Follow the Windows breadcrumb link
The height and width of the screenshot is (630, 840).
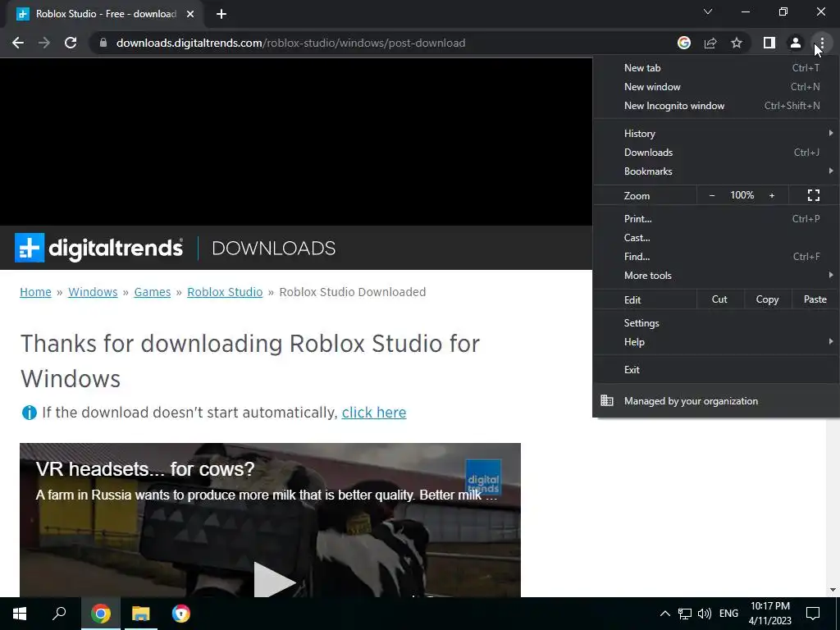pos(93,292)
